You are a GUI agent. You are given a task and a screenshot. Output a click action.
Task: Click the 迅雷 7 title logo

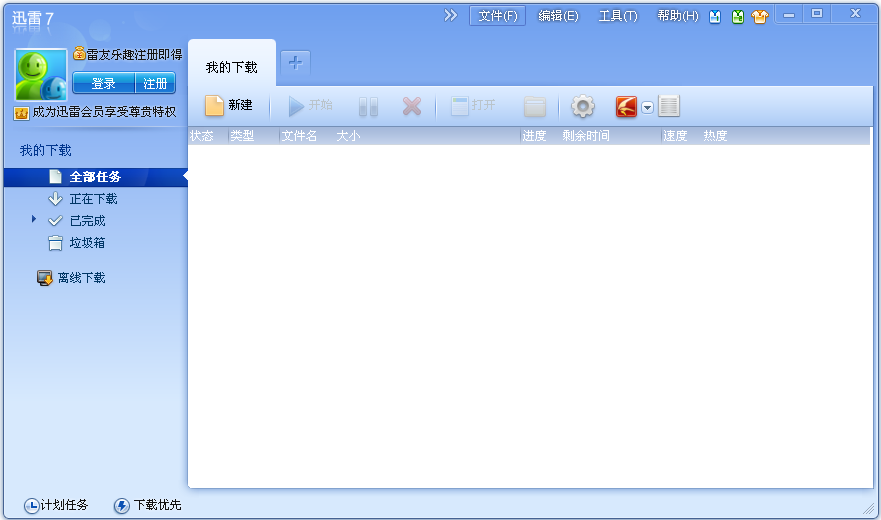33,19
